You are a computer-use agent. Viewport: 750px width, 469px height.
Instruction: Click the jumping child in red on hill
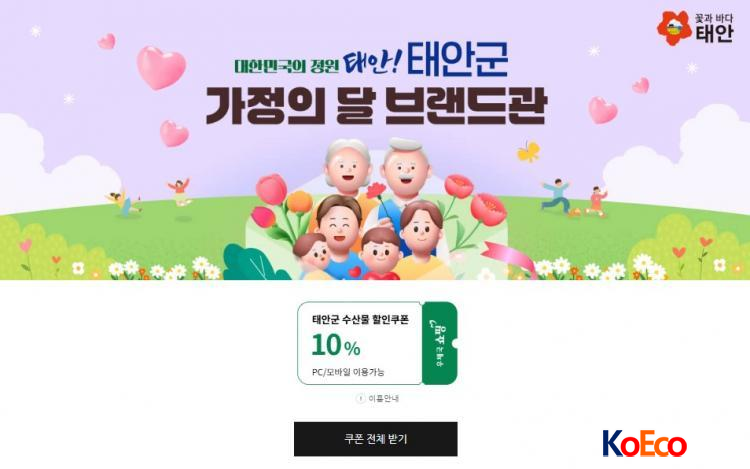click(179, 191)
